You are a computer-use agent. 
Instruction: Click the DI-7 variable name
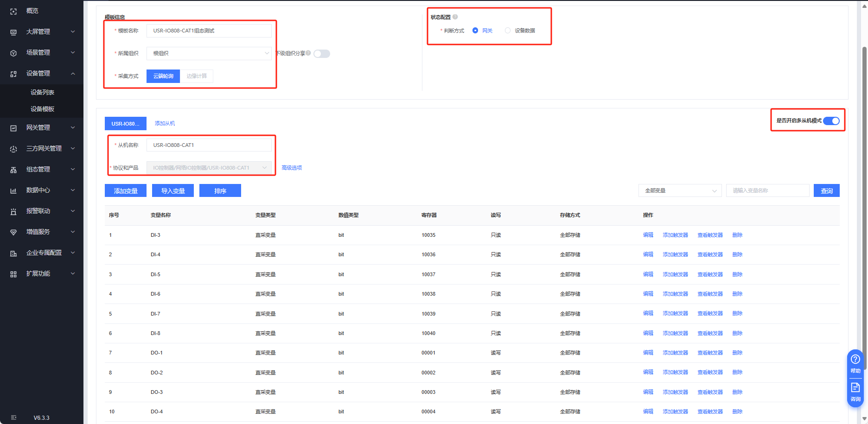coord(155,314)
